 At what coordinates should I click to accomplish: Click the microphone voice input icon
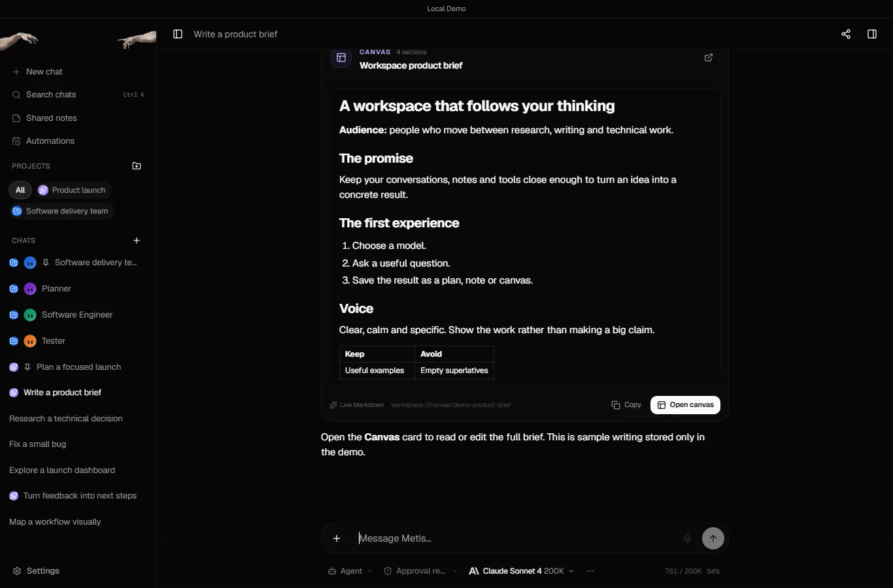tap(687, 538)
